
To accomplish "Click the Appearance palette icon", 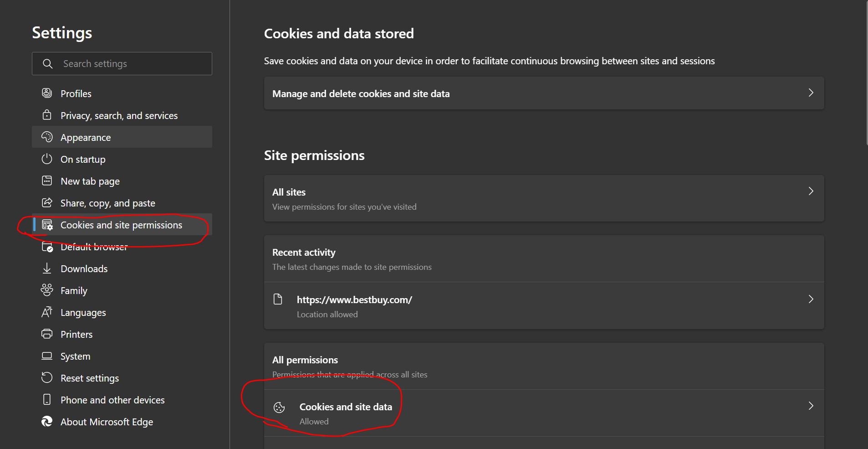I will click(x=47, y=137).
